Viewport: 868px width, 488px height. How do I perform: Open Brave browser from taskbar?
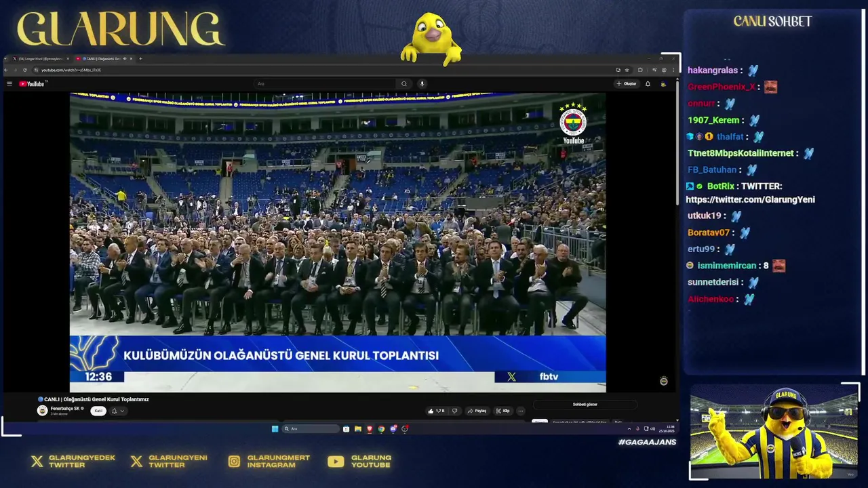coord(370,428)
